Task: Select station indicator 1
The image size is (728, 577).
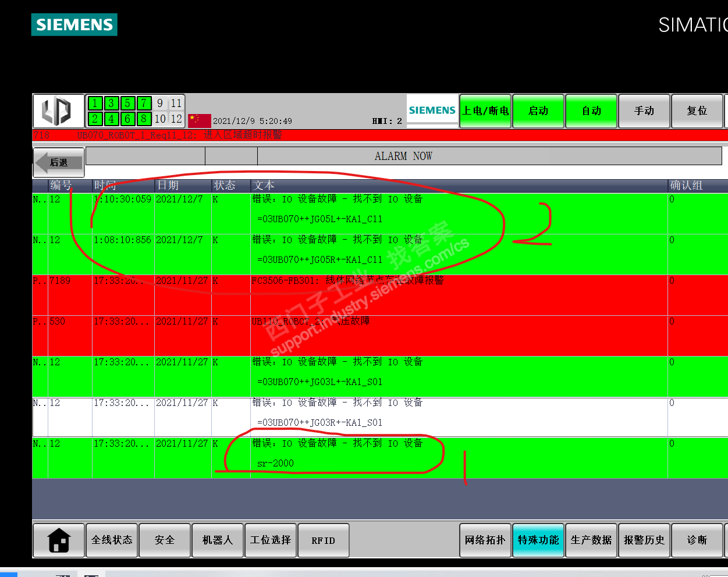Action: (x=95, y=104)
